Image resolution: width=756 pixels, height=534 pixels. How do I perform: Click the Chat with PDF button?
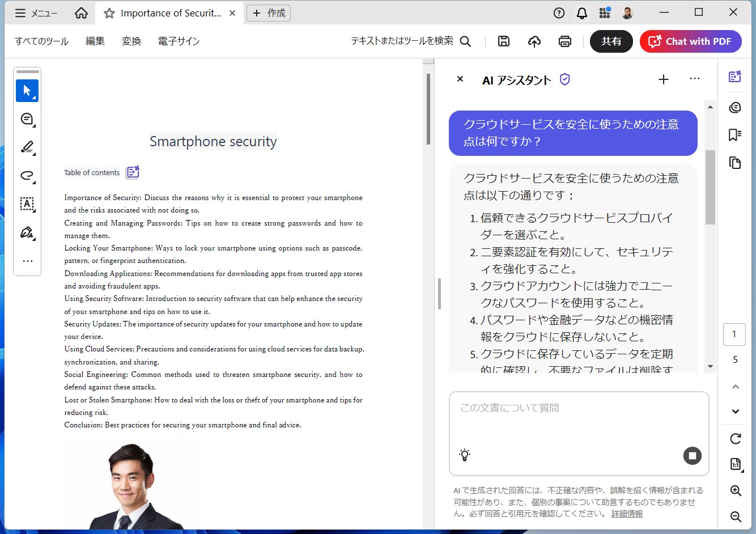tap(690, 41)
